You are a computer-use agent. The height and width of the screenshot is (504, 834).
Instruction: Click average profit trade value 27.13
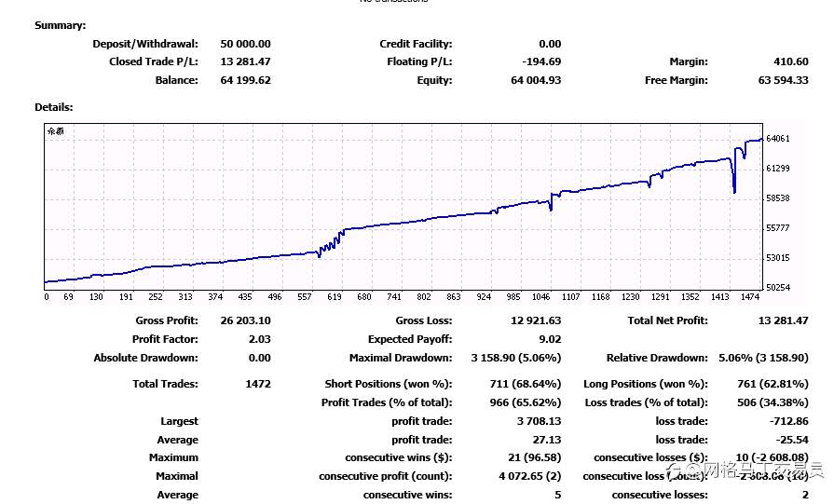point(547,440)
